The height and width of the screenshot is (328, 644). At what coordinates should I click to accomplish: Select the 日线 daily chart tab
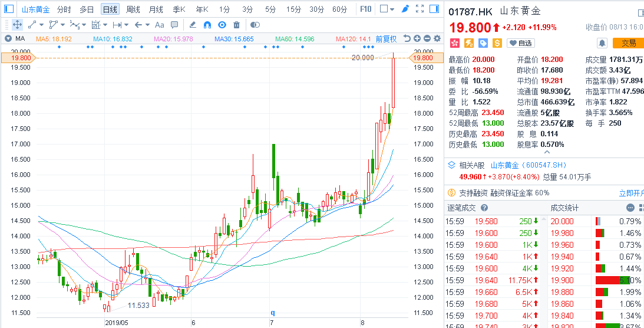pyautogui.click(x=110, y=9)
